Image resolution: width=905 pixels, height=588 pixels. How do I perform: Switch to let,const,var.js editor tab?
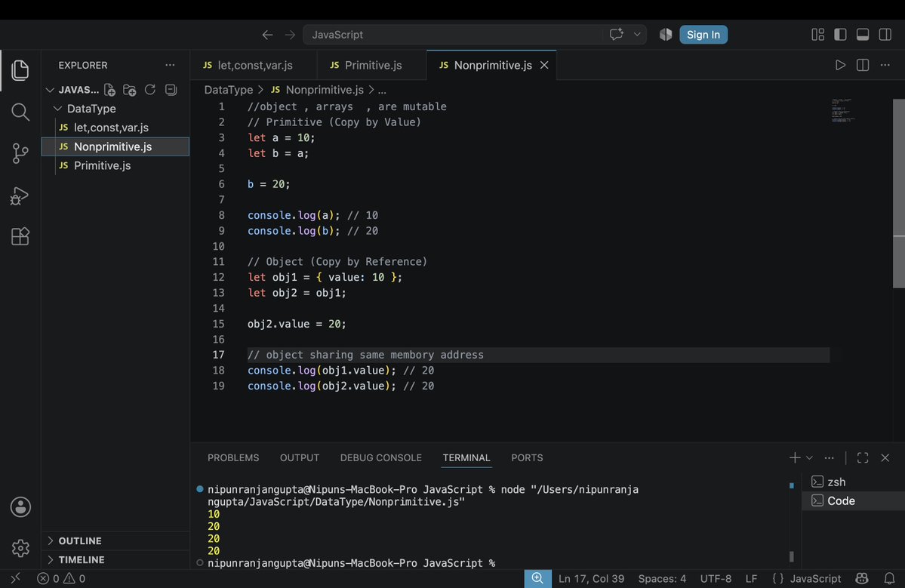[x=254, y=65]
